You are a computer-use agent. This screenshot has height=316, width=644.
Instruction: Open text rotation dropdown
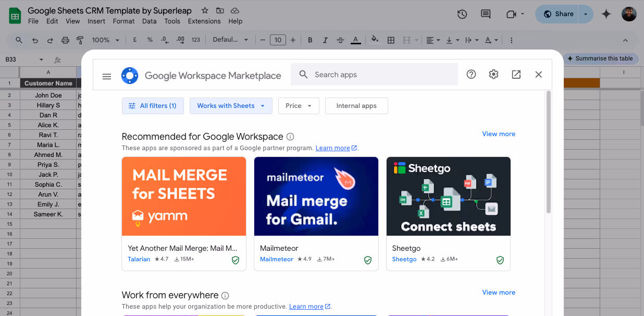coord(491,40)
